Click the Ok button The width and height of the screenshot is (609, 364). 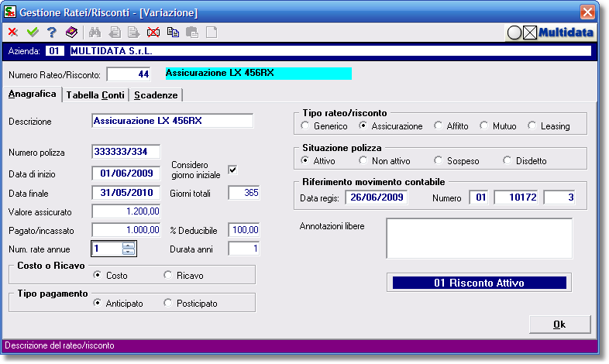[559, 325]
